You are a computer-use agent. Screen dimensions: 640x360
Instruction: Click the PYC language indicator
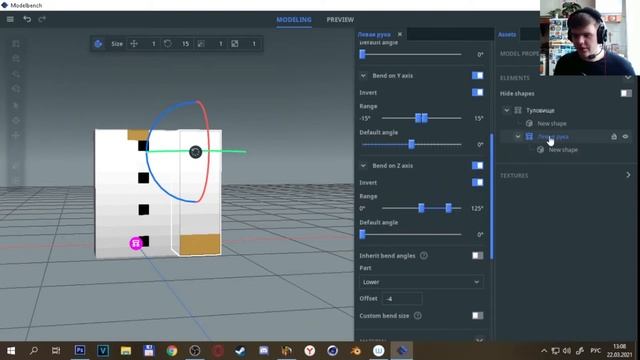[x=596, y=351]
